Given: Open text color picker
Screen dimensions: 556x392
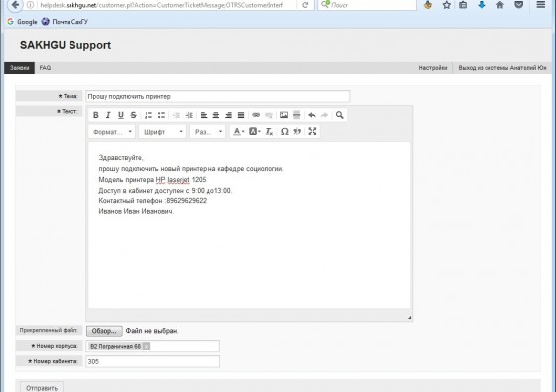Looking at the screenshot, I should tap(238, 131).
